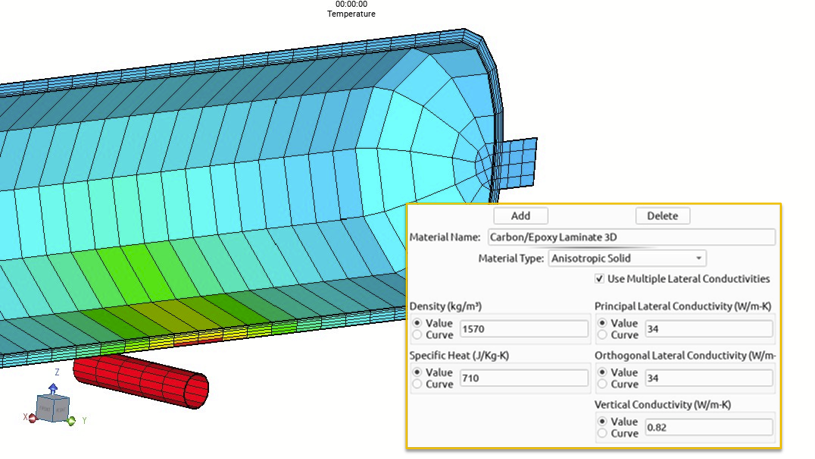This screenshot has height=459, width=815.
Task: Click the Specific Heat field showing 710
Action: click(x=523, y=378)
